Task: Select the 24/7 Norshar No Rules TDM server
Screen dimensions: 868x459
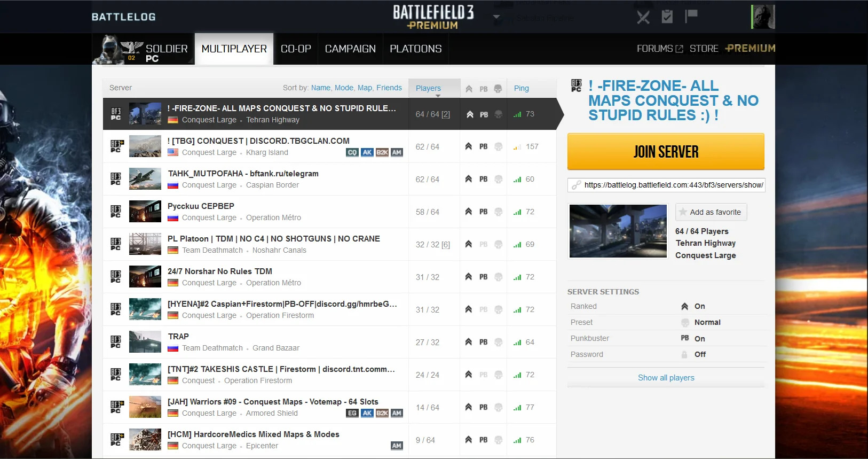Action: click(x=329, y=277)
